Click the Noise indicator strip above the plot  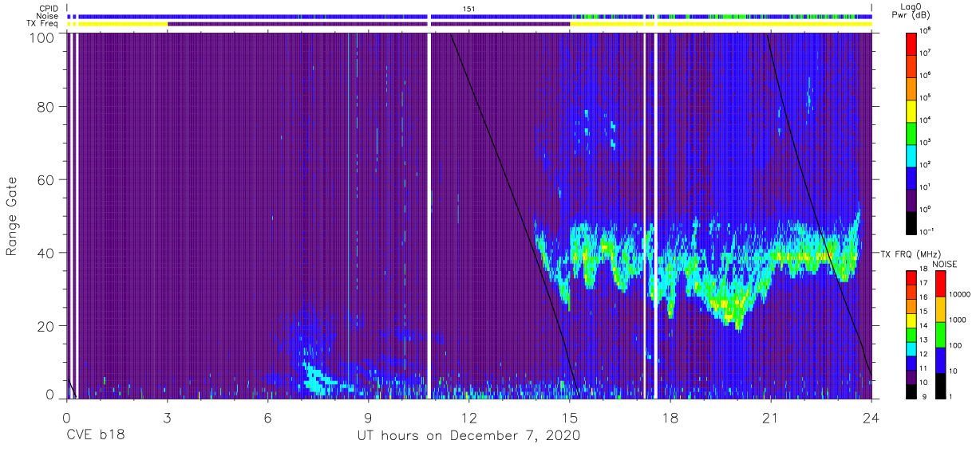[x=469, y=16]
